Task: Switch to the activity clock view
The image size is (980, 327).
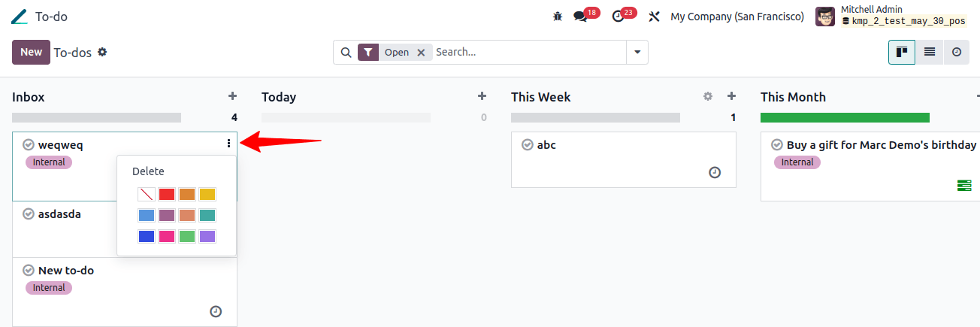Action: [957, 52]
